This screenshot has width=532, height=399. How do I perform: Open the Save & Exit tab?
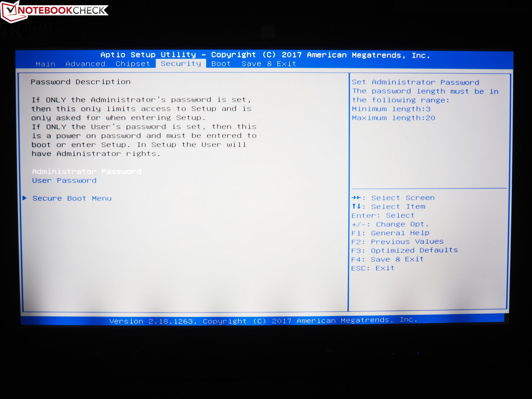pos(269,64)
